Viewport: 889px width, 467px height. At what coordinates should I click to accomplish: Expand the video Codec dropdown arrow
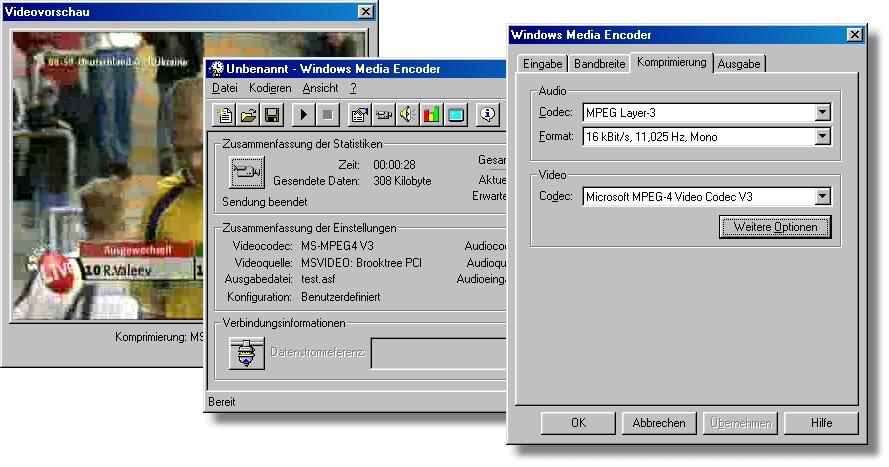[823, 197]
